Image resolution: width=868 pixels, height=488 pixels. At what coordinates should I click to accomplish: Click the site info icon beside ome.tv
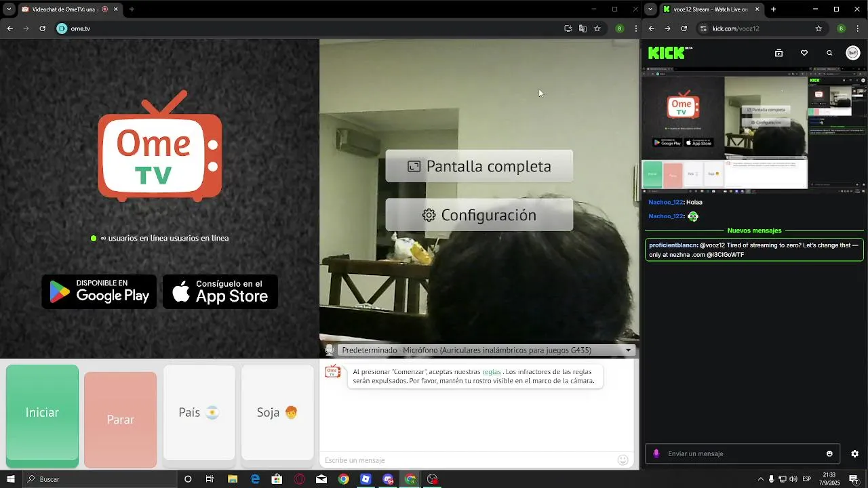(x=62, y=28)
